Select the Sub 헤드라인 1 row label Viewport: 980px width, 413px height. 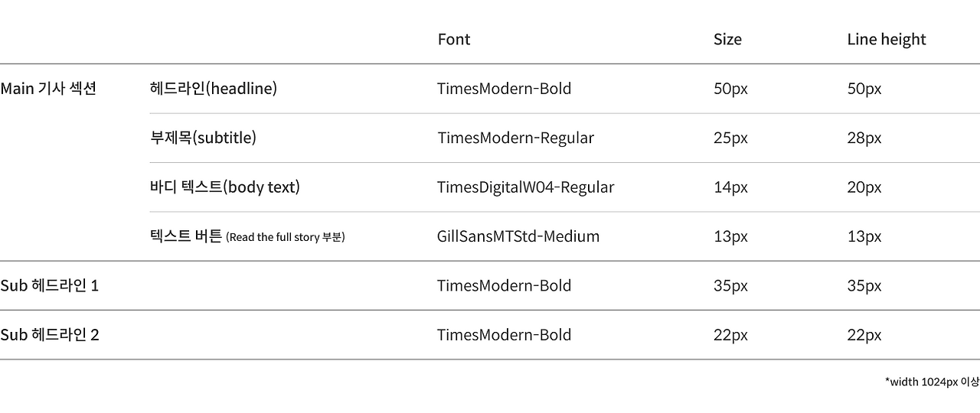tap(50, 286)
